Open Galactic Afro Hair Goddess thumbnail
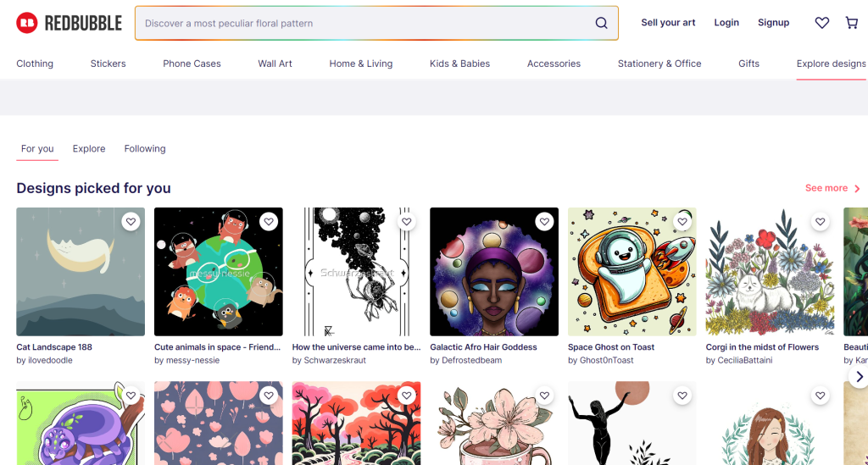Viewport: 868px width, 465px height. click(494, 272)
